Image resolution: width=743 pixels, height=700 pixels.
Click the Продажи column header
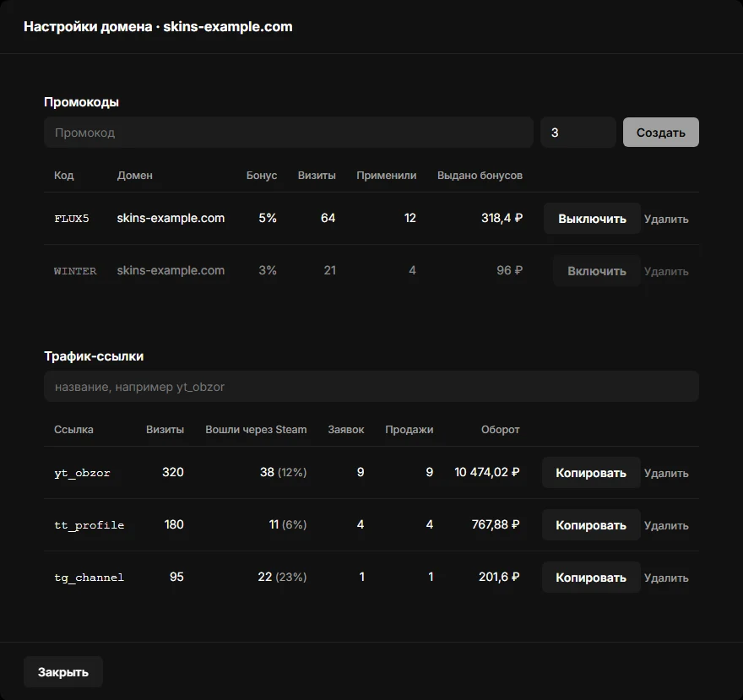[x=409, y=430]
